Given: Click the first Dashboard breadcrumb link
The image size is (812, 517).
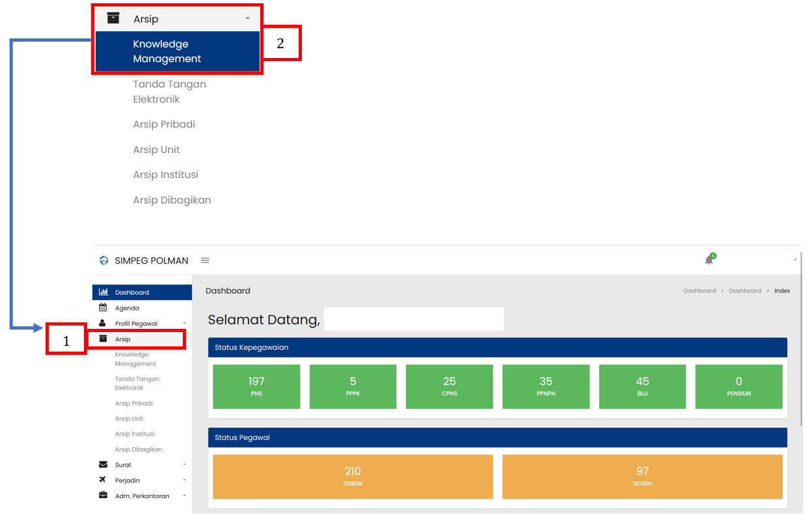Looking at the screenshot, I should [699, 291].
